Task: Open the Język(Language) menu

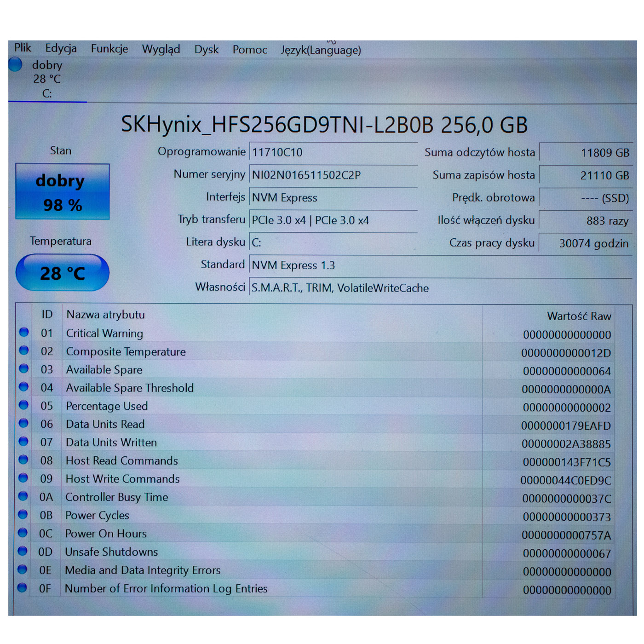Action: [321, 50]
